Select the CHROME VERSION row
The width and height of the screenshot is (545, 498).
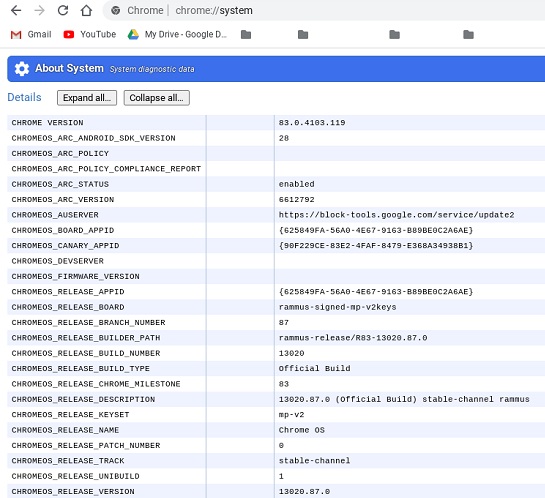[276, 123]
